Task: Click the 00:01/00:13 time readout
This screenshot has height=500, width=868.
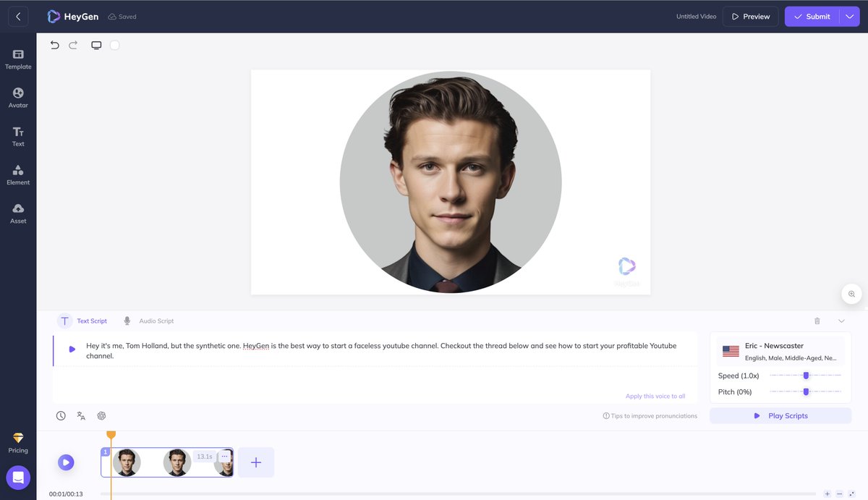Action: (66, 494)
